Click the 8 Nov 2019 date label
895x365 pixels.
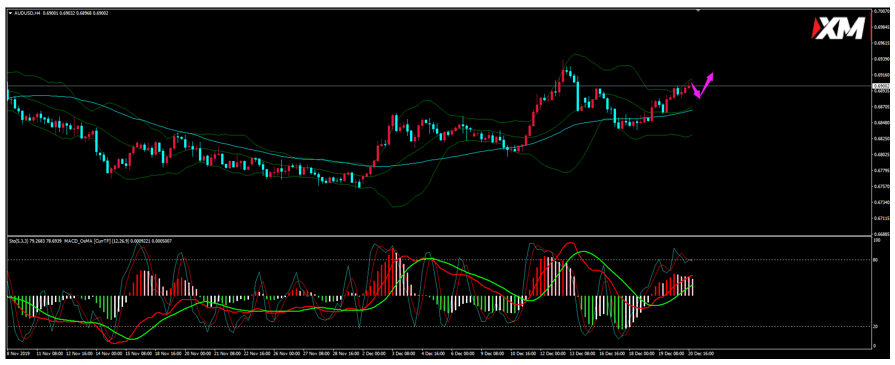tap(19, 354)
